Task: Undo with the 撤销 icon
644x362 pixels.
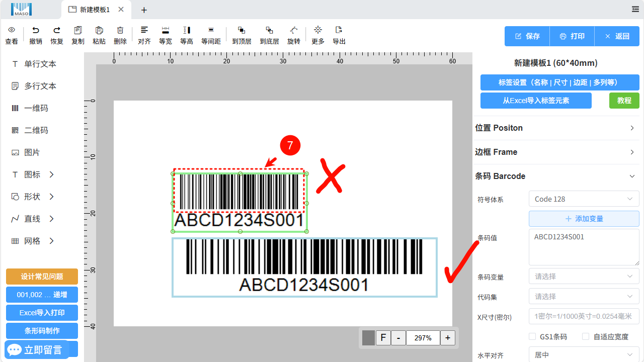Action: pos(36,30)
